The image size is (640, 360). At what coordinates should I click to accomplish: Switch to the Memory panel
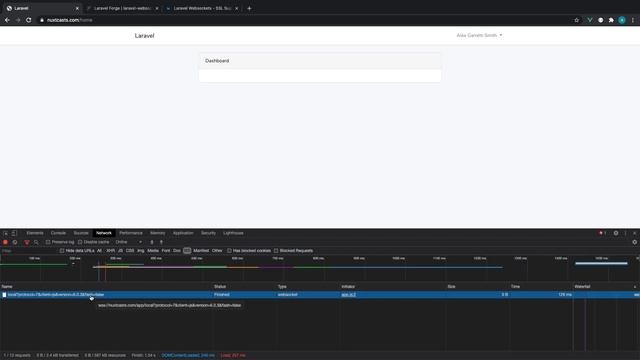click(x=158, y=233)
